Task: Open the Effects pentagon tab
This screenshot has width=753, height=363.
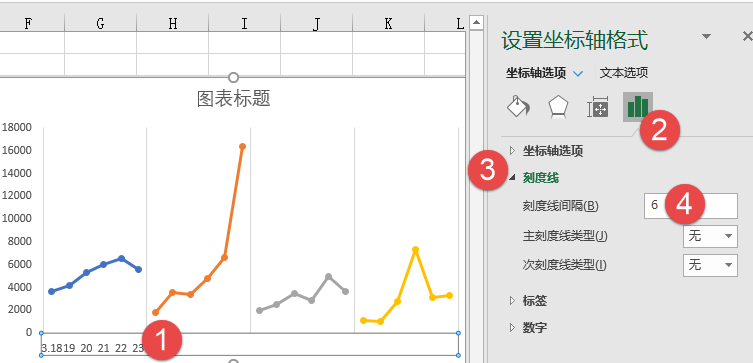Action: point(559,107)
